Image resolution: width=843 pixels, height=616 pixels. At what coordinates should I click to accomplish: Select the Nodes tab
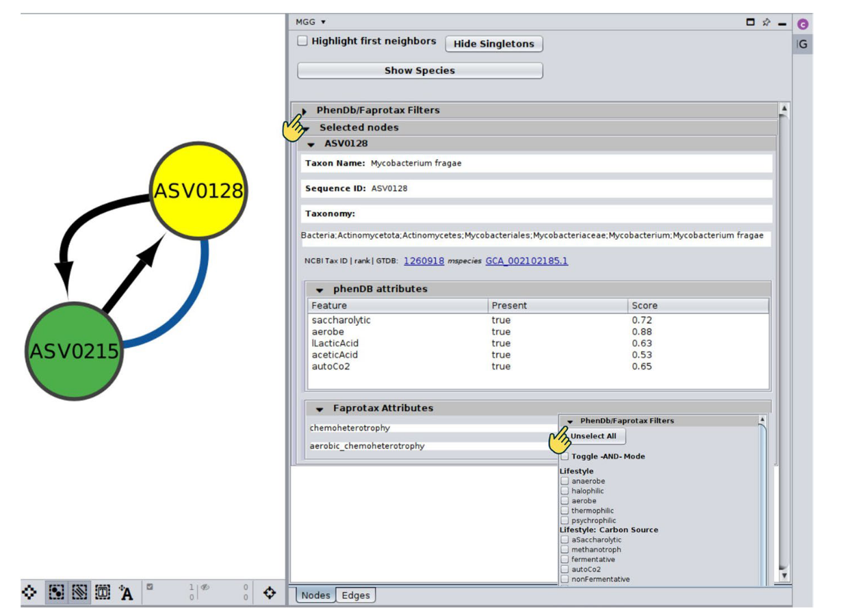click(x=315, y=595)
